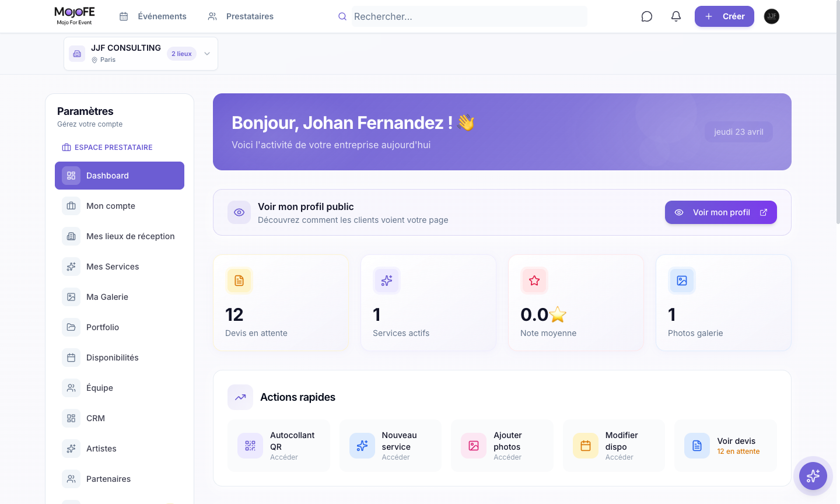Open the Modifier dispo calendar icon
Viewport: 840px width, 504px height.
click(x=586, y=446)
